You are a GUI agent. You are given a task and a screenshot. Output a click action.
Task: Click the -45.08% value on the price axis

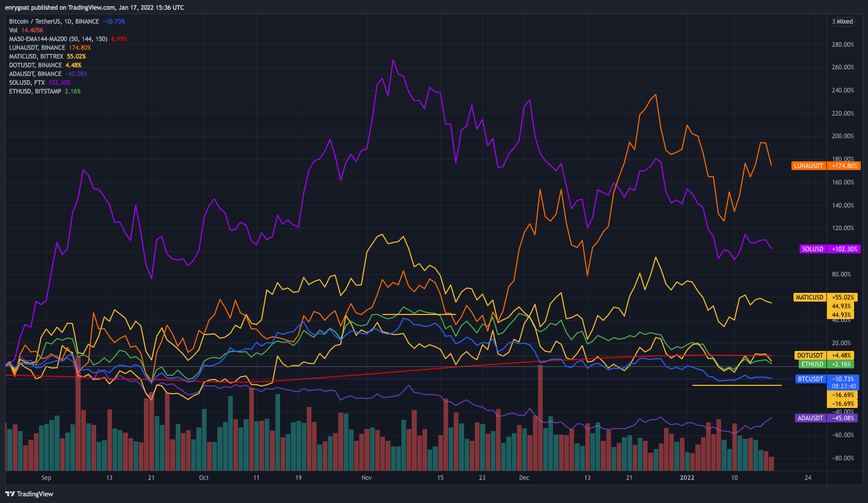(x=843, y=418)
